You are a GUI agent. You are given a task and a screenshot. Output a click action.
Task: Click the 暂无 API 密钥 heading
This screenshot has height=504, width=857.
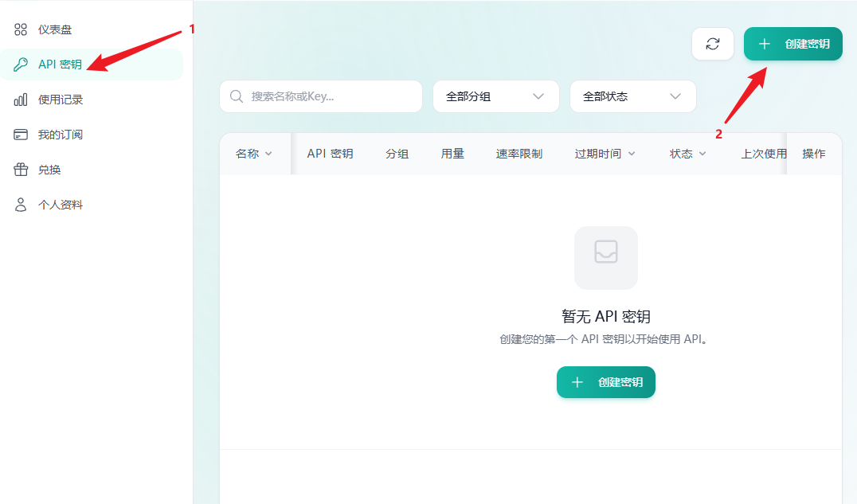605,317
